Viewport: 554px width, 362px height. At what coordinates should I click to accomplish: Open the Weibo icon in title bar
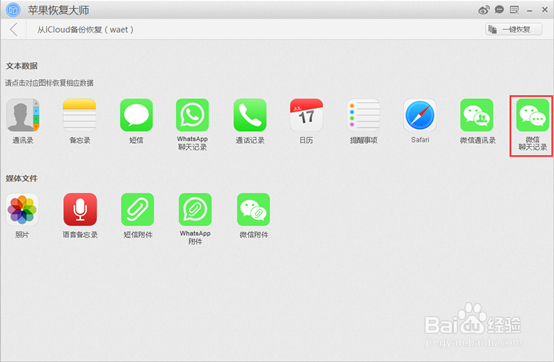484,10
